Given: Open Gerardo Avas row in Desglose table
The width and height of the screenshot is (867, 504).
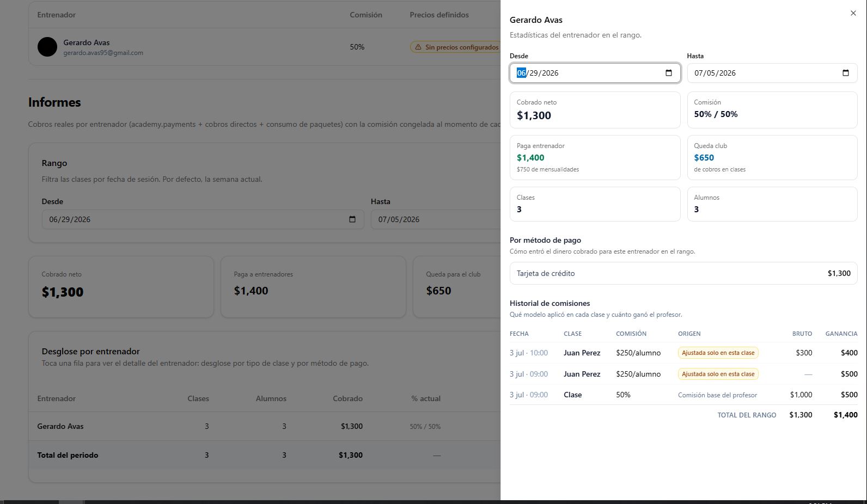Looking at the screenshot, I should click(x=265, y=426).
